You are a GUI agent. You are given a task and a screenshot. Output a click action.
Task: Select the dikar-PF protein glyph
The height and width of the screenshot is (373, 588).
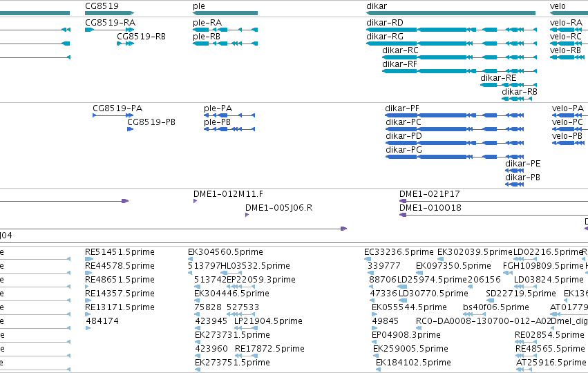tap(455, 115)
